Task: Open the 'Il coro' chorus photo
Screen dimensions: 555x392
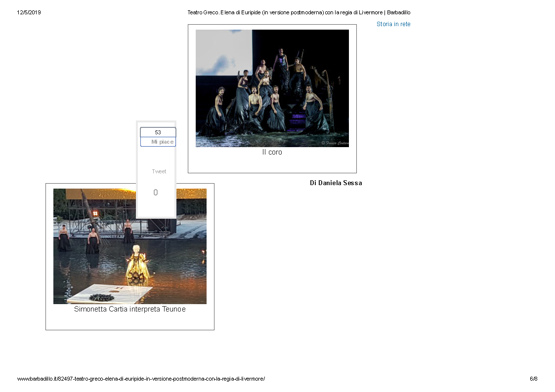Action: [x=272, y=88]
